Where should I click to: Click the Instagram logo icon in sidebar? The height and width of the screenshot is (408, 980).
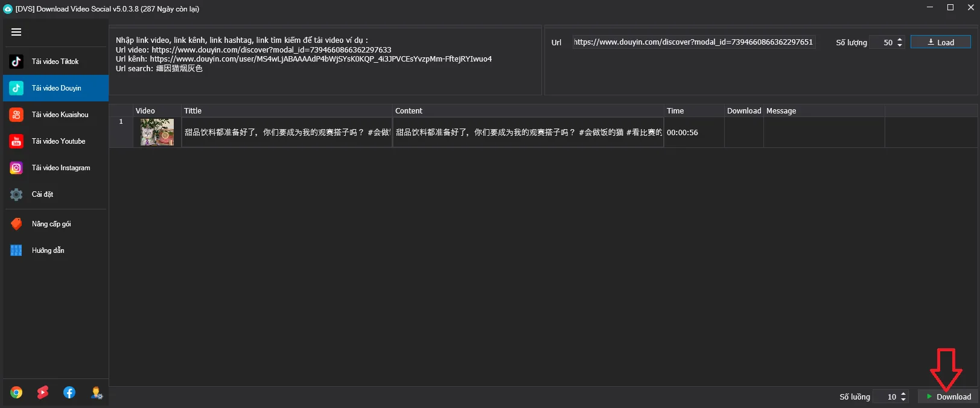pyautogui.click(x=16, y=168)
